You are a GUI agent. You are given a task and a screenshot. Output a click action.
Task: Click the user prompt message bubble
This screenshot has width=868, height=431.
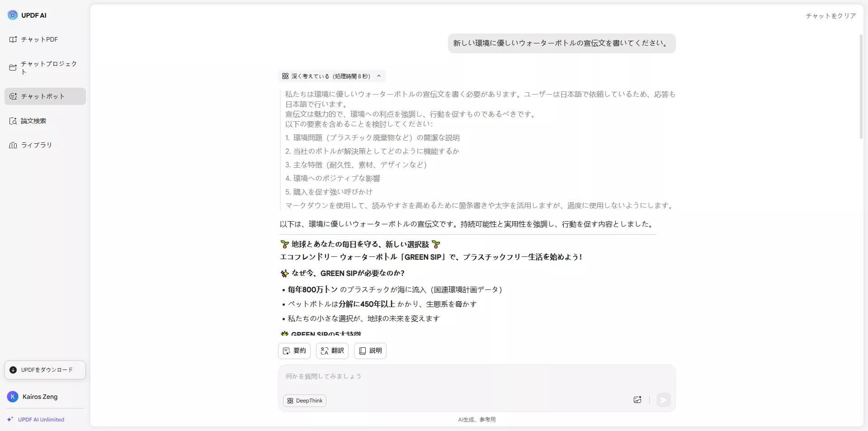coord(561,43)
